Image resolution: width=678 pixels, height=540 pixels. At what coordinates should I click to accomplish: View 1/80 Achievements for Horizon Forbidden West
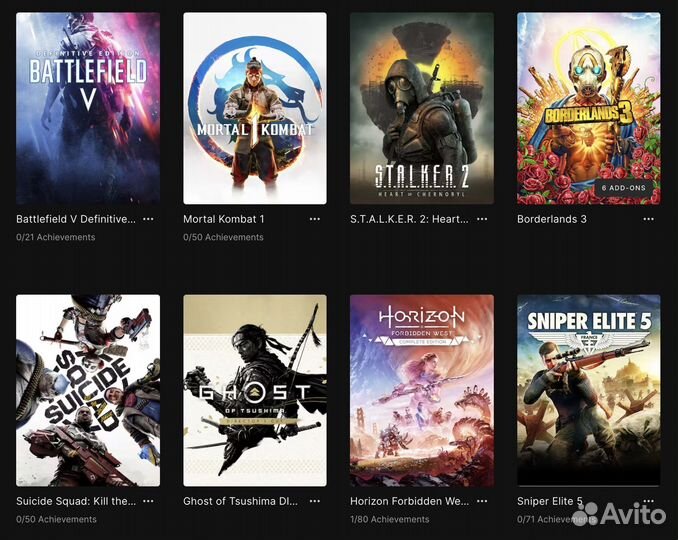pos(390,519)
